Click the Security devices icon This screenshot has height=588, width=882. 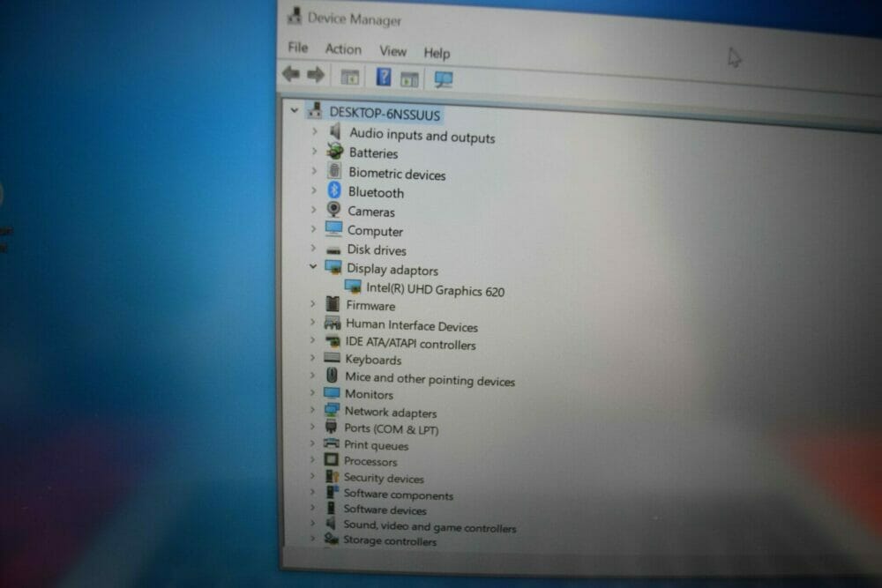pos(332,476)
